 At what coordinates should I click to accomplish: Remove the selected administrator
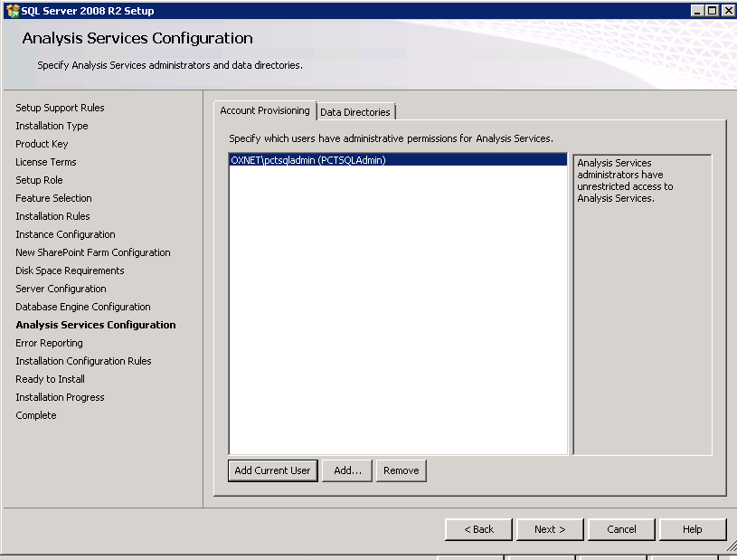401,470
